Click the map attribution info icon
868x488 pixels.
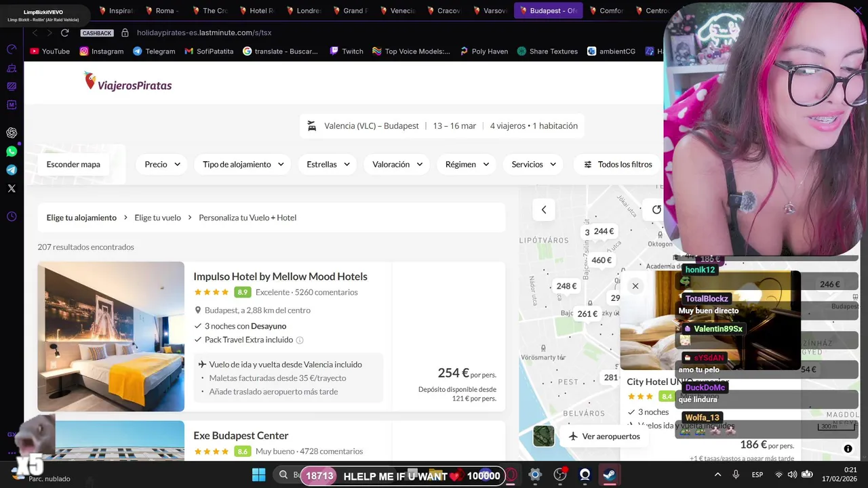(x=848, y=449)
